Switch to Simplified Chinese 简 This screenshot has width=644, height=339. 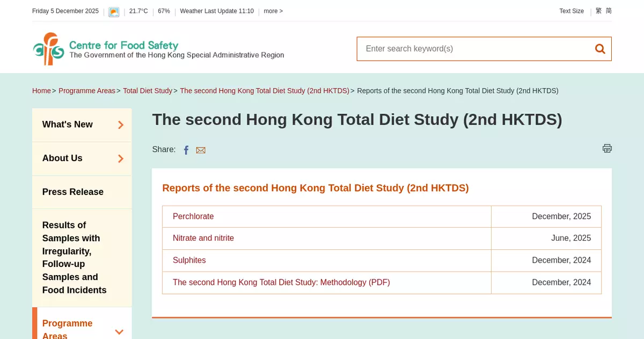click(x=609, y=11)
